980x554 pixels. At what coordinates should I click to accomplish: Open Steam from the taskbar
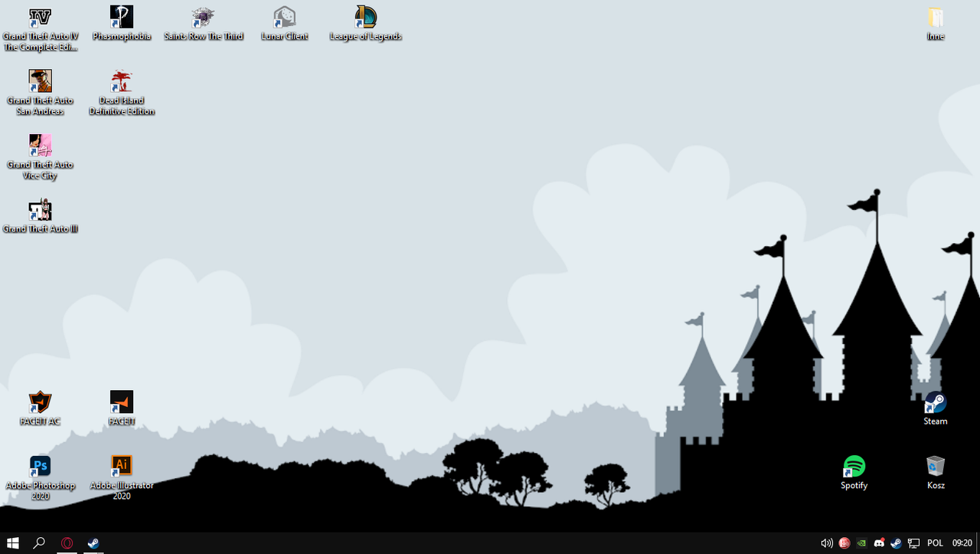click(93, 543)
